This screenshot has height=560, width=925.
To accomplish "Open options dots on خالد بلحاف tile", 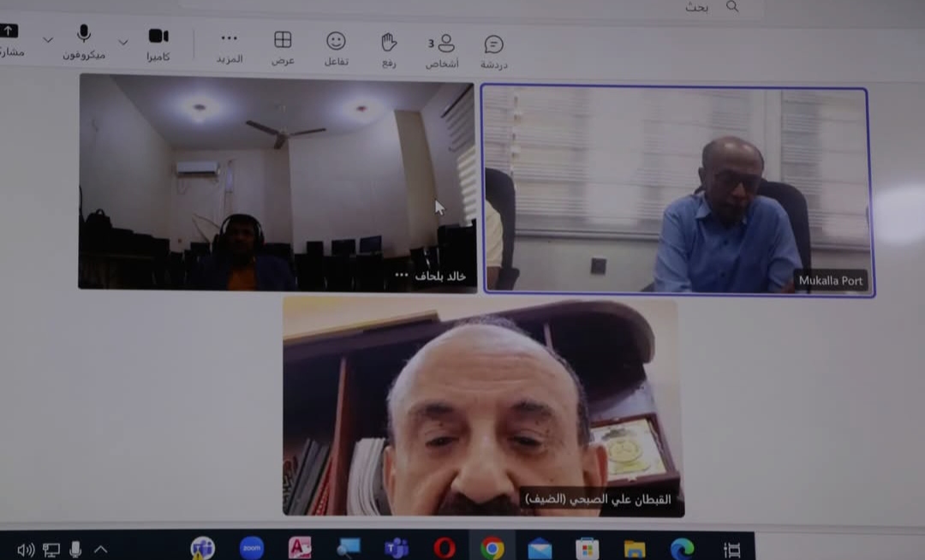I will point(402,275).
